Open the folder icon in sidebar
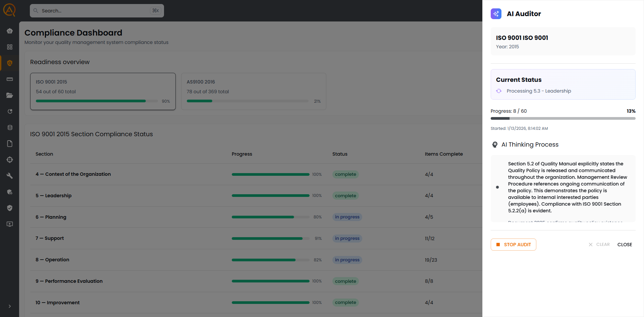Image resolution: width=644 pixels, height=317 pixels. pos(10,95)
